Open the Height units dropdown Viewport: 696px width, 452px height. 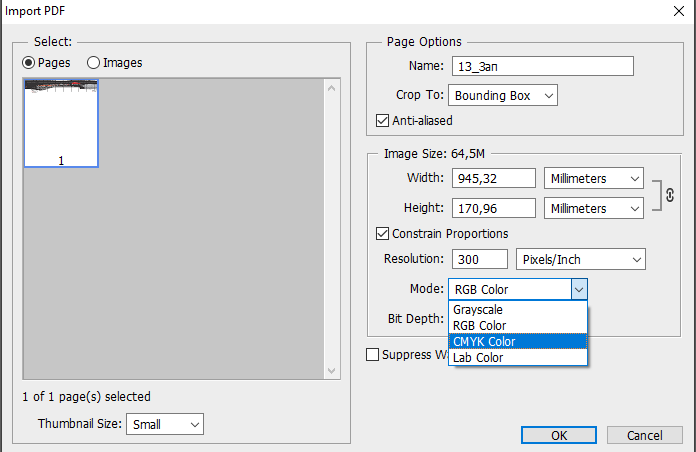594,208
